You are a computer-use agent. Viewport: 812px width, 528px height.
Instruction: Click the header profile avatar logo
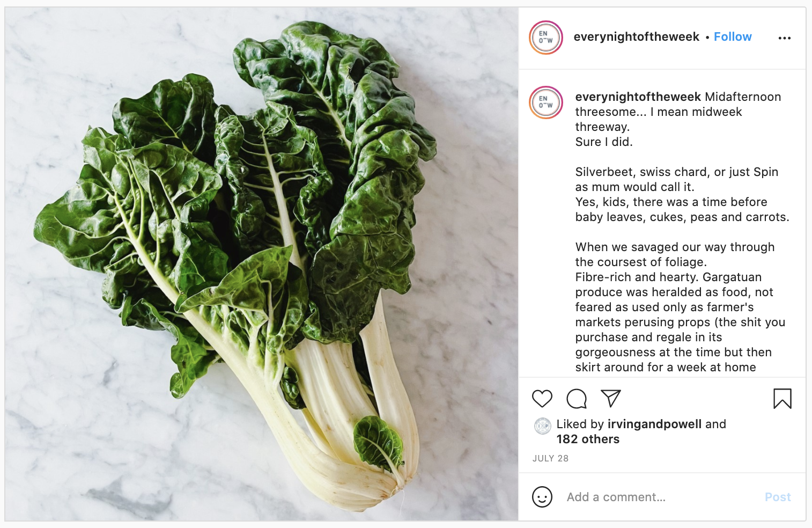[546, 38]
